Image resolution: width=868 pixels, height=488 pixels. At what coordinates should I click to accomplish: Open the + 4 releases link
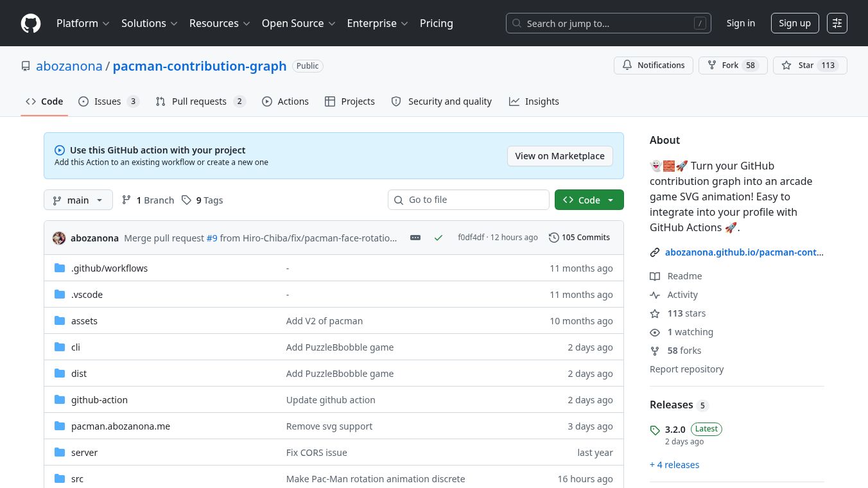674,465
